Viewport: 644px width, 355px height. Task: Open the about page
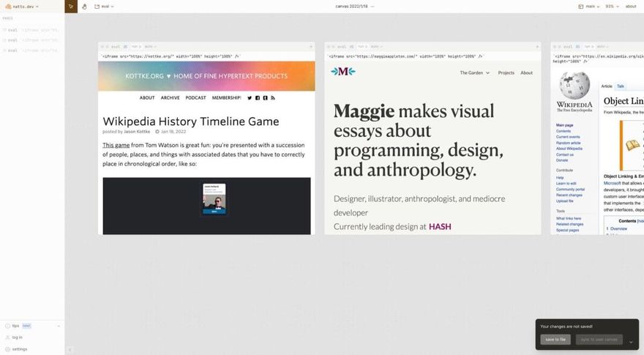(631, 7)
